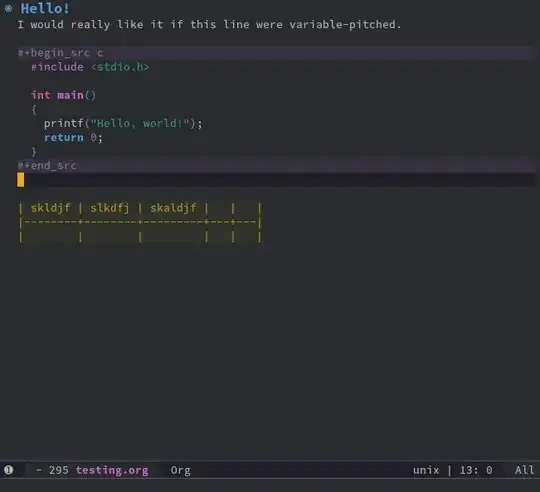This screenshot has width=540, height=492.
Task: Click the info icon in the mode line
Action: [9, 470]
